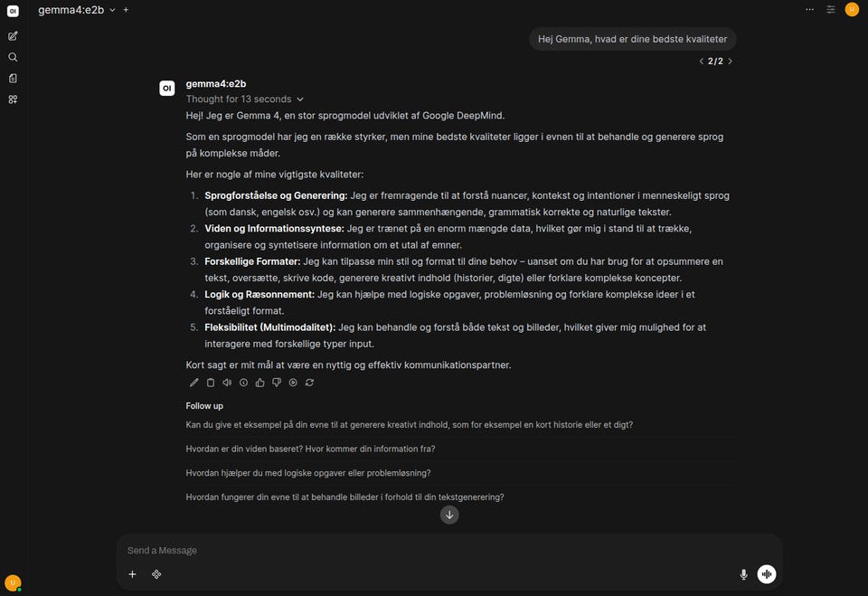Go to previous response version arrow
Image resolution: width=868 pixels, height=596 pixels.
702,61
